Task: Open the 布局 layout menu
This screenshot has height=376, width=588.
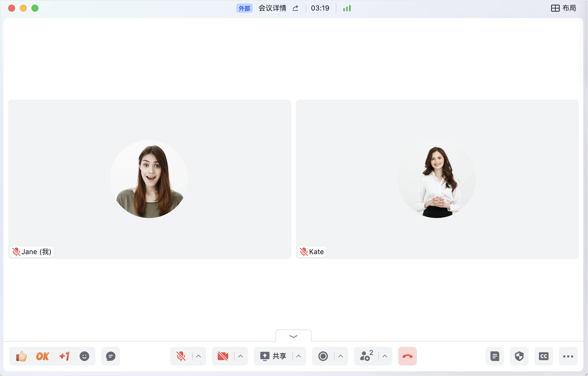Action: pyautogui.click(x=564, y=8)
